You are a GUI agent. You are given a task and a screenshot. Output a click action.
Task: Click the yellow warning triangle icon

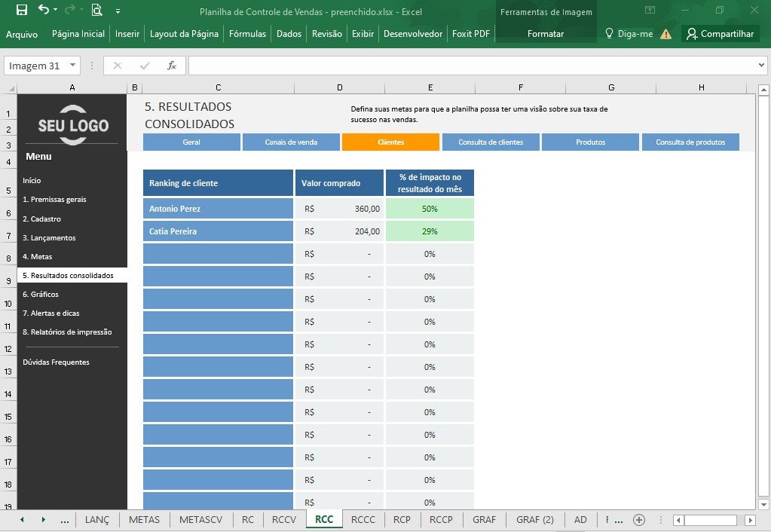pyautogui.click(x=665, y=34)
